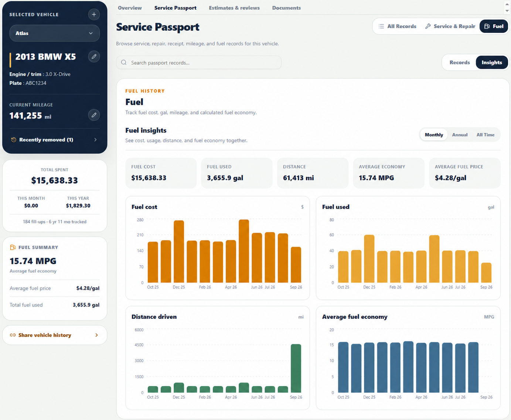Click Share vehicle history link
511x420 pixels.
point(55,335)
